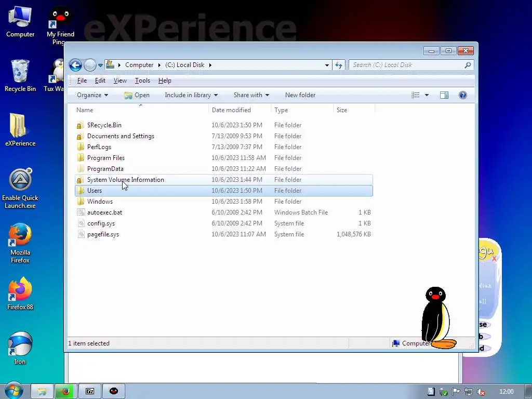Open the Iron browser desktop shortcut

click(x=20, y=348)
